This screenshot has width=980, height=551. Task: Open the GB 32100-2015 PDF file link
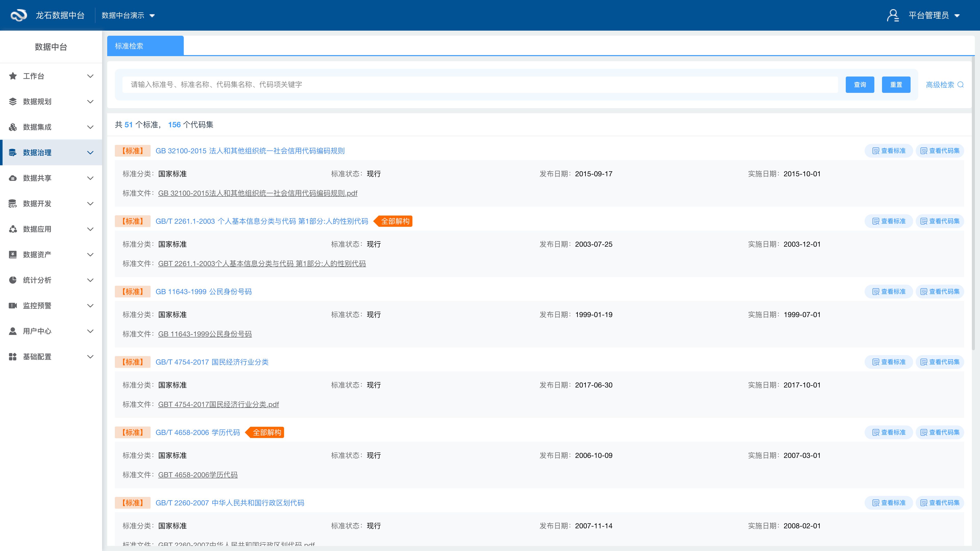[x=258, y=193]
